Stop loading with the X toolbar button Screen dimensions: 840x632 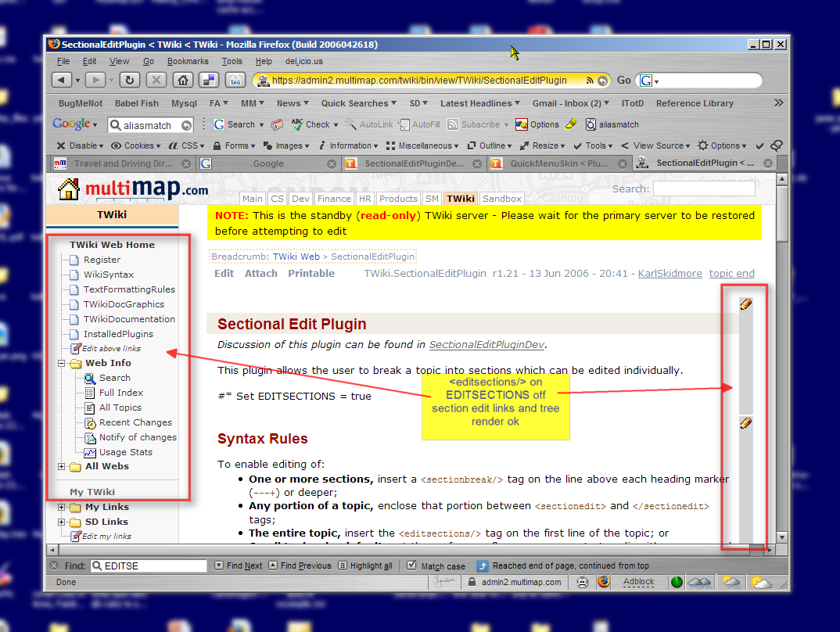(156, 81)
